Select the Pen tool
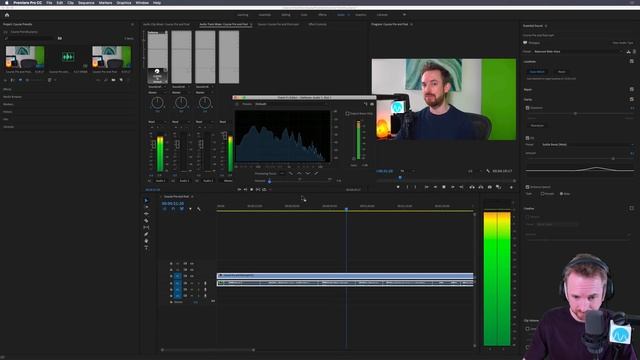640x360 pixels. point(146,234)
